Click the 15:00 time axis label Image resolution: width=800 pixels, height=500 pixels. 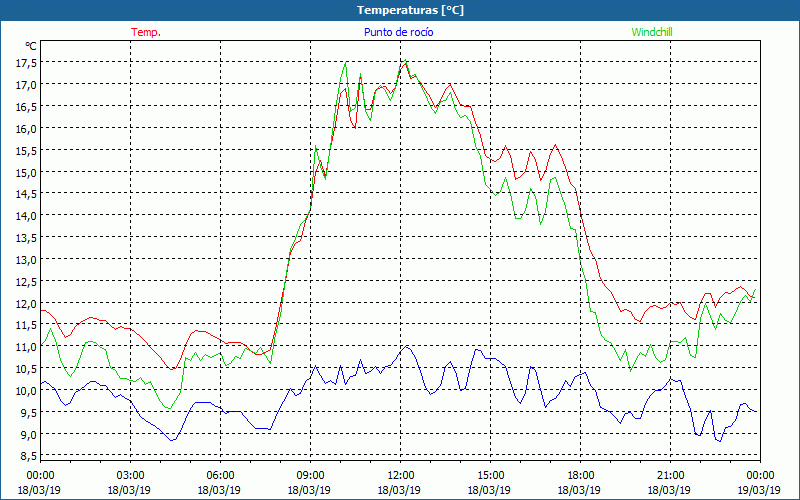pyautogui.click(x=490, y=476)
